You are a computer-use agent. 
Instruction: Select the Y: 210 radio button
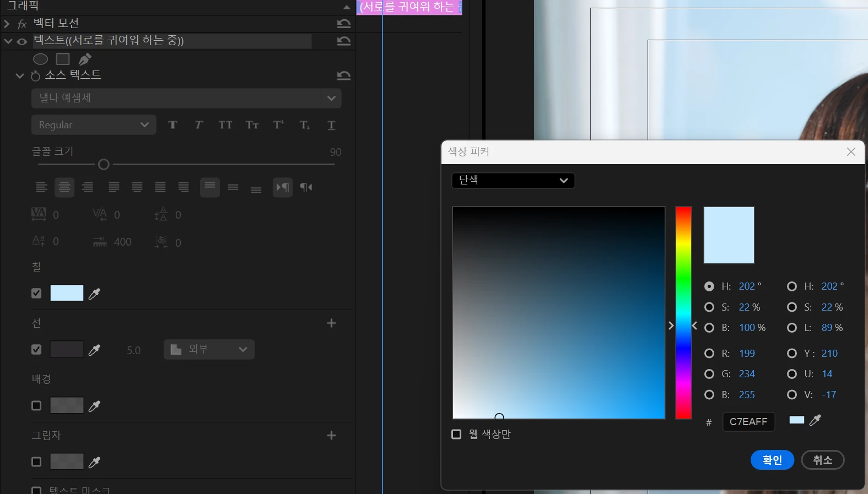792,354
